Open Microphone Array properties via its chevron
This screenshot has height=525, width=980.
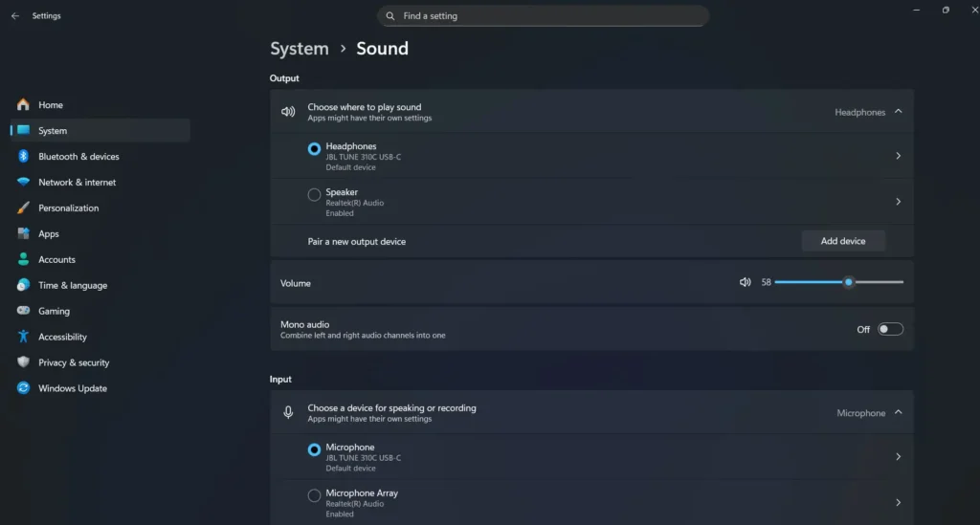(x=898, y=502)
